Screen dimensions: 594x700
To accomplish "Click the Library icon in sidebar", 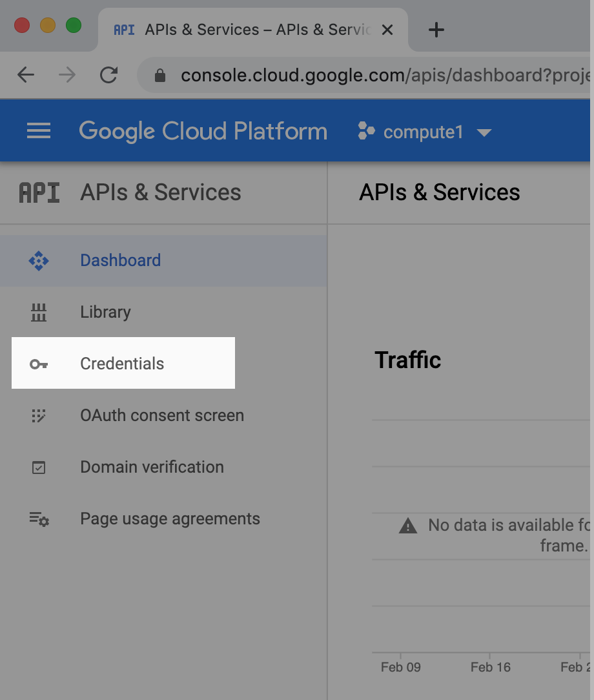I will click(39, 313).
